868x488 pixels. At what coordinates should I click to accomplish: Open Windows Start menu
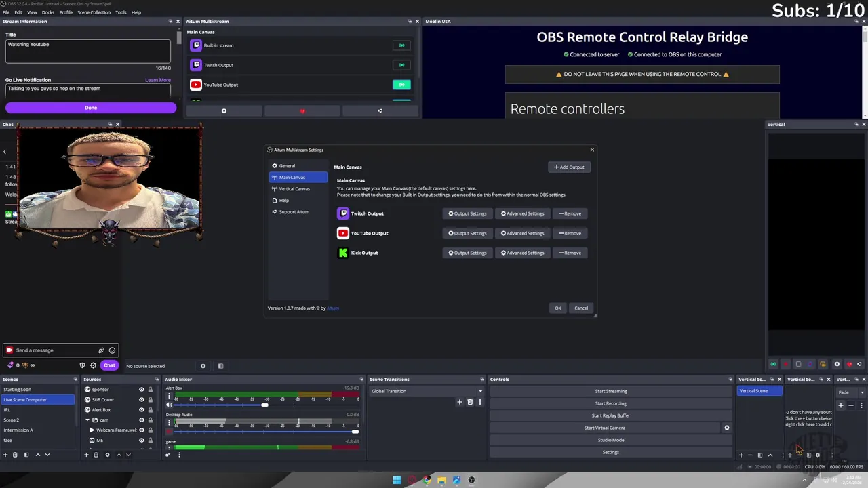[x=397, y=480]
